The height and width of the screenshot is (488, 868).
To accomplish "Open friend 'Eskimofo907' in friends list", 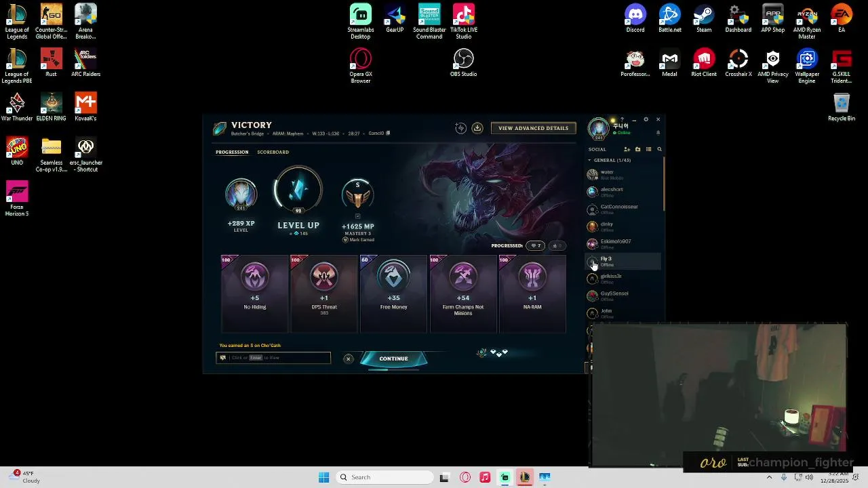I will 623,244.
